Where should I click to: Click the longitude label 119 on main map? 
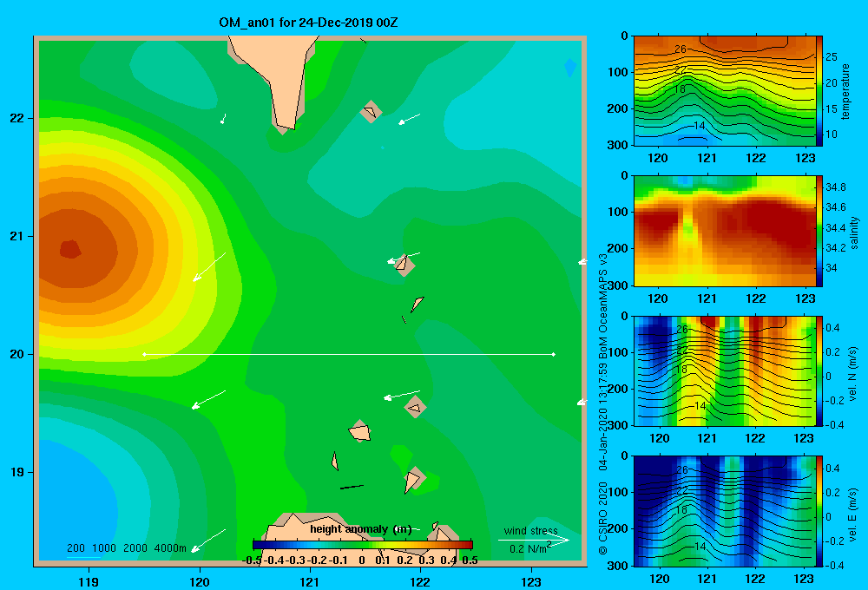tap(89, 581)
